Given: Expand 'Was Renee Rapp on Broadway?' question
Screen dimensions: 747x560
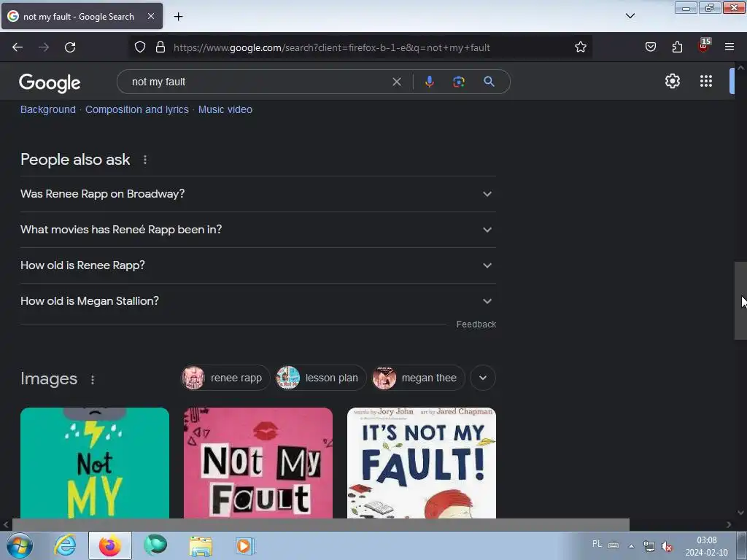Looking at the screenshot, I should tap(258, 194).
